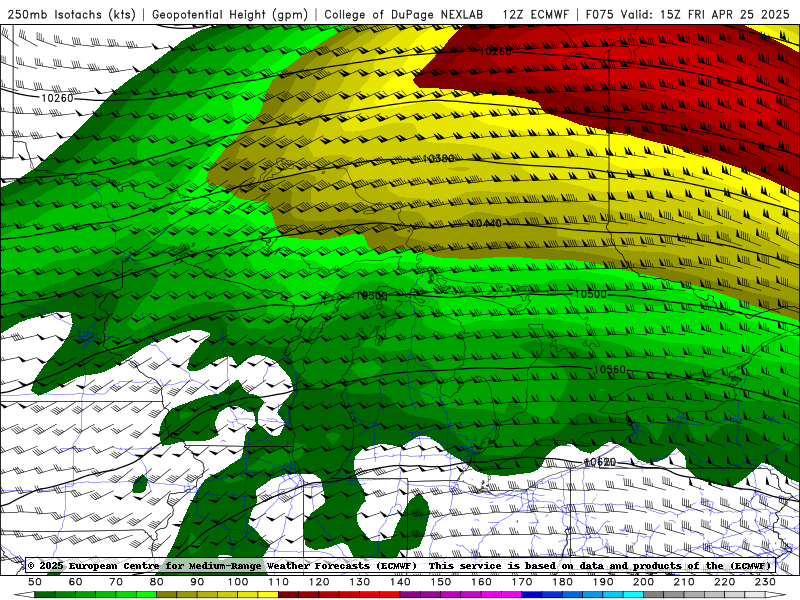Image resolution: width=800 pixels, height=600 pixels.
Task: Select '100' on the knots legend
Action: pyautogui.click(x=238, y=582)
